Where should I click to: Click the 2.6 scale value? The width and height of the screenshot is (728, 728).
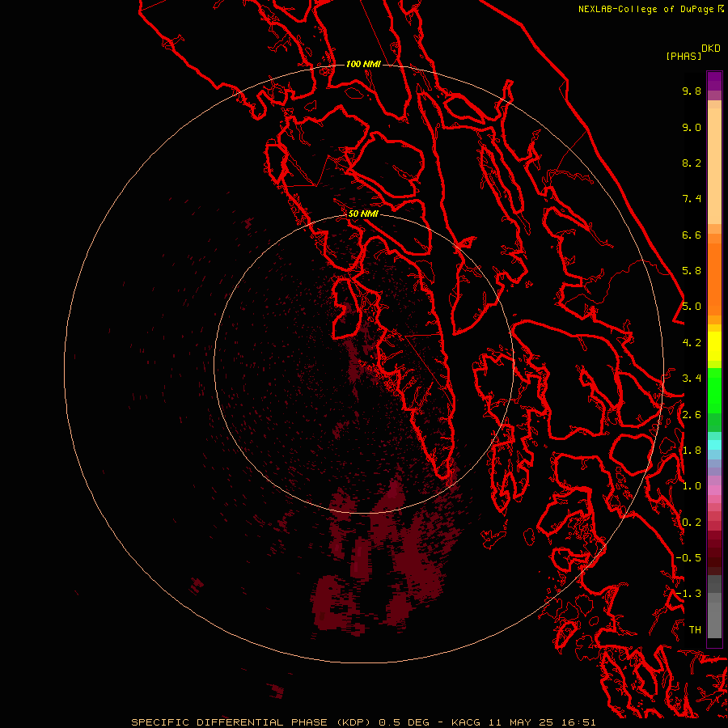click(x=692, y=415)
